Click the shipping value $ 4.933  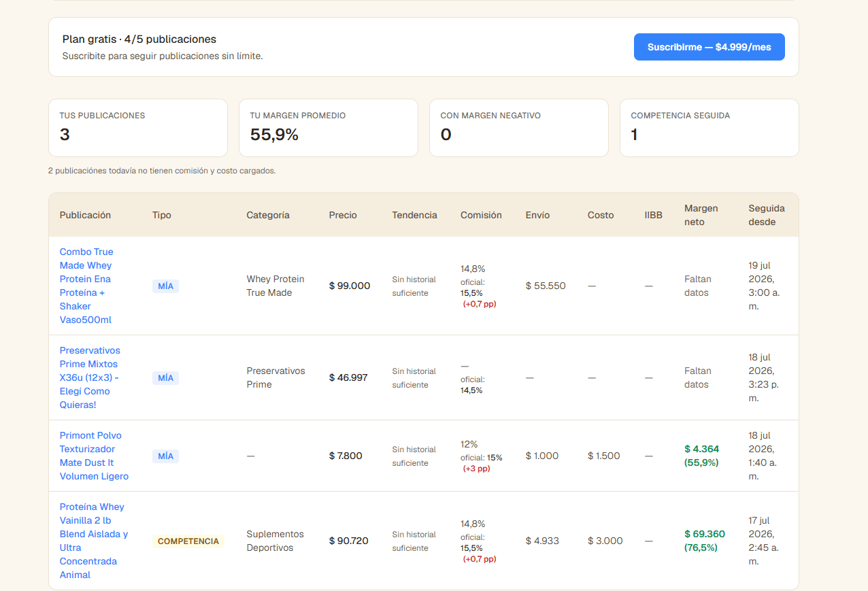click(542, 541)
